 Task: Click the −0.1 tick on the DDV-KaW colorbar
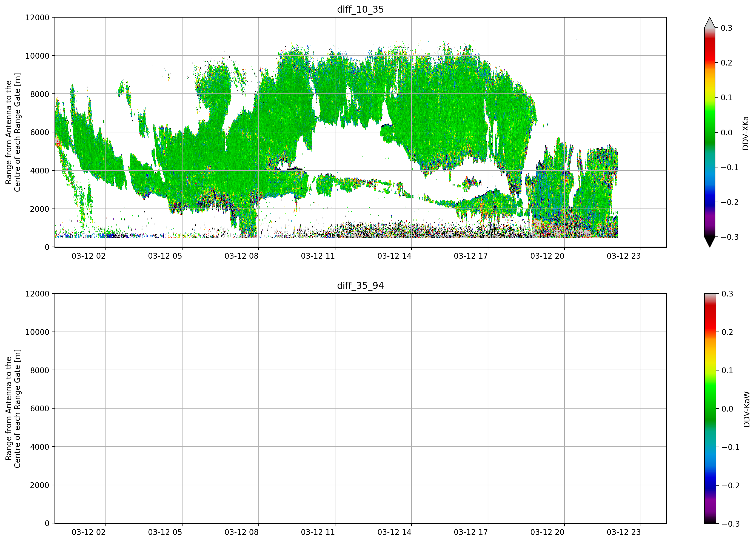[x=731, y=447]
